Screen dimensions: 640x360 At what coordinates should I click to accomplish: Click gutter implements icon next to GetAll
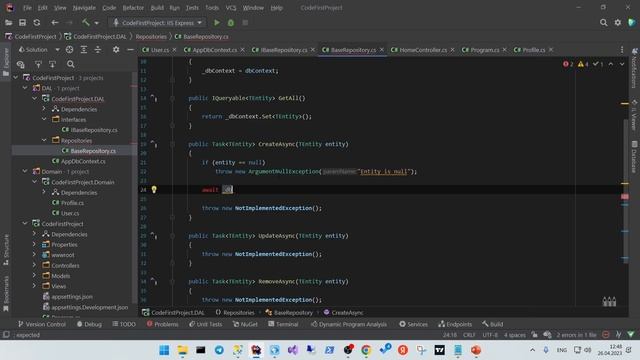click(153, 98)
